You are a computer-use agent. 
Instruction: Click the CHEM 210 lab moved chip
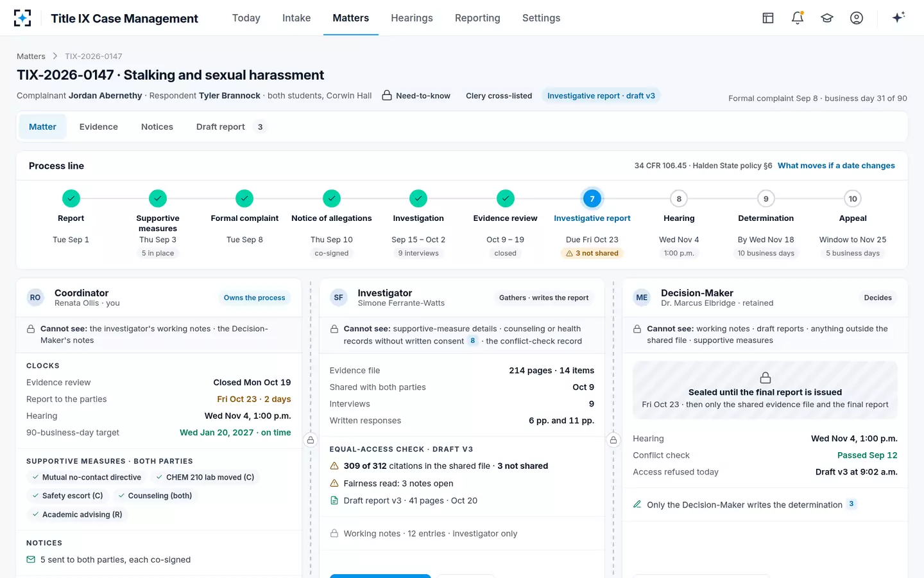click(x=205, y=477)
